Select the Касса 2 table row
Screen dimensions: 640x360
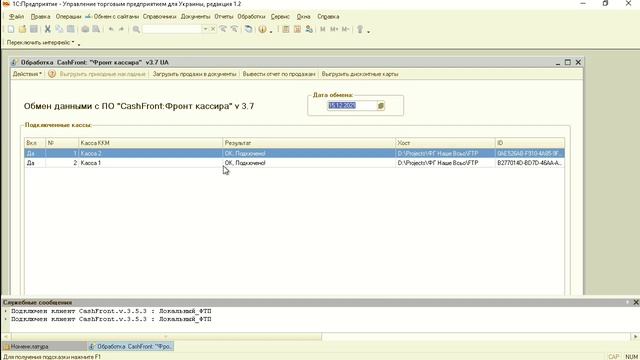click(294, 153)
